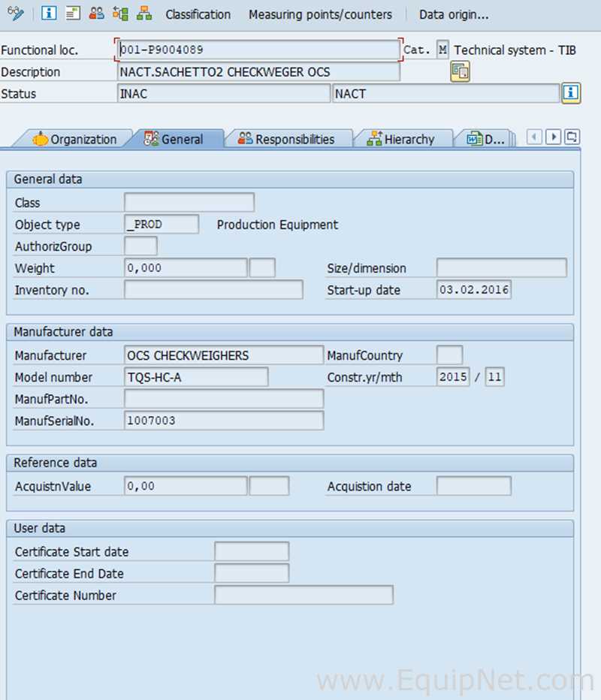Click the Certificate End Date field
The image size is (601, 700).
point(252,574)
